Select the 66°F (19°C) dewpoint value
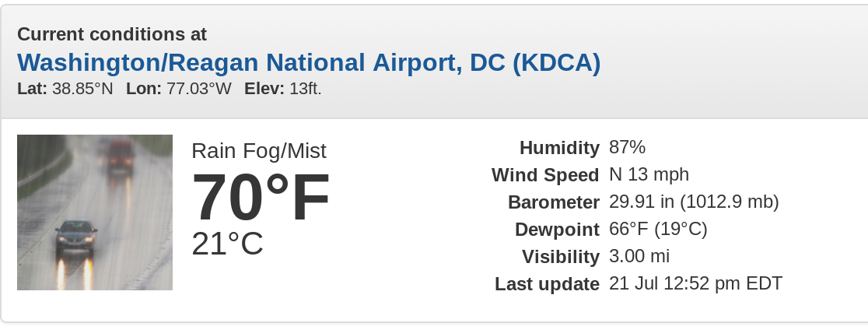Viewport: 868px width, 330px height. click(x=658, y=230)
